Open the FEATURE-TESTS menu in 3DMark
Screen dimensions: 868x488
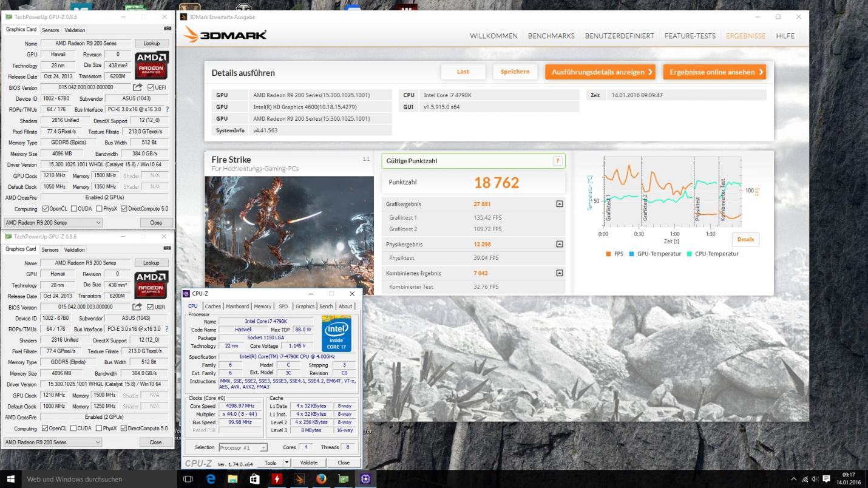690,36
